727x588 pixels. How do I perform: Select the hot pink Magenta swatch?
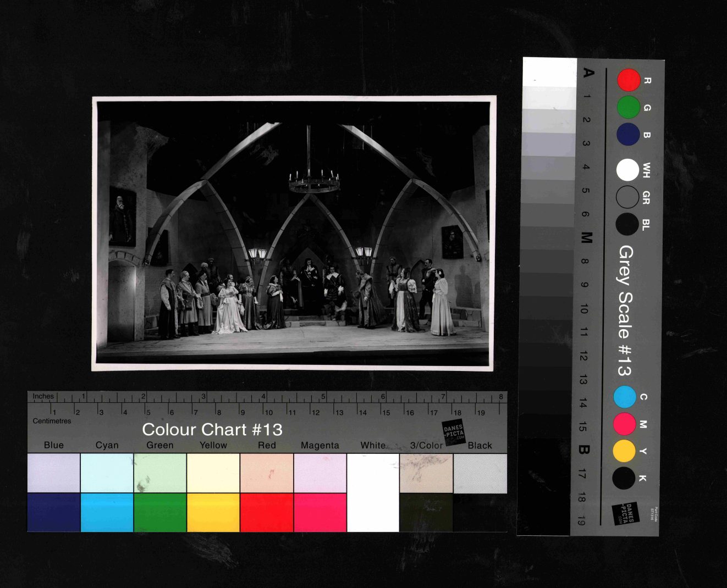[x=320, y=512]
